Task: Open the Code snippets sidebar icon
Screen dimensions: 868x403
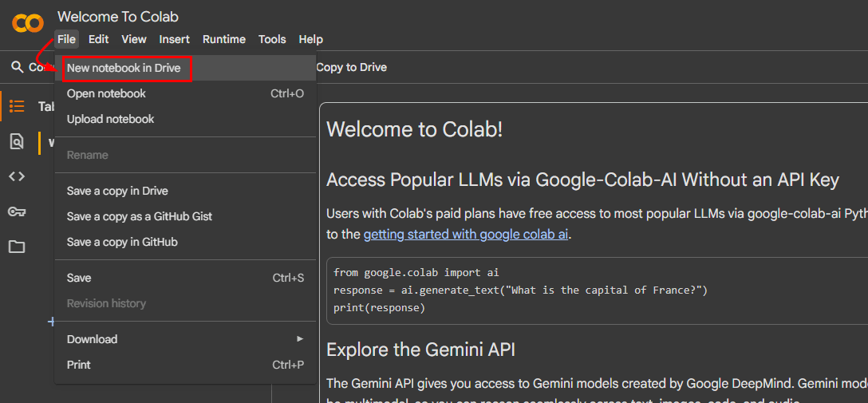Action: (x=17, y=176)
